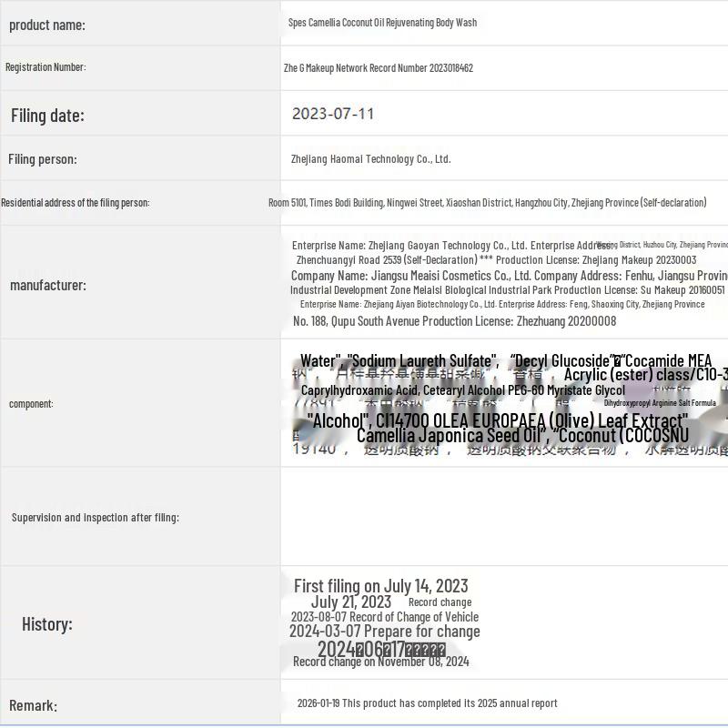Viewport: 728px width, 728px height.
Task: Select the 'History:' label
Action: tap(47, 624)
